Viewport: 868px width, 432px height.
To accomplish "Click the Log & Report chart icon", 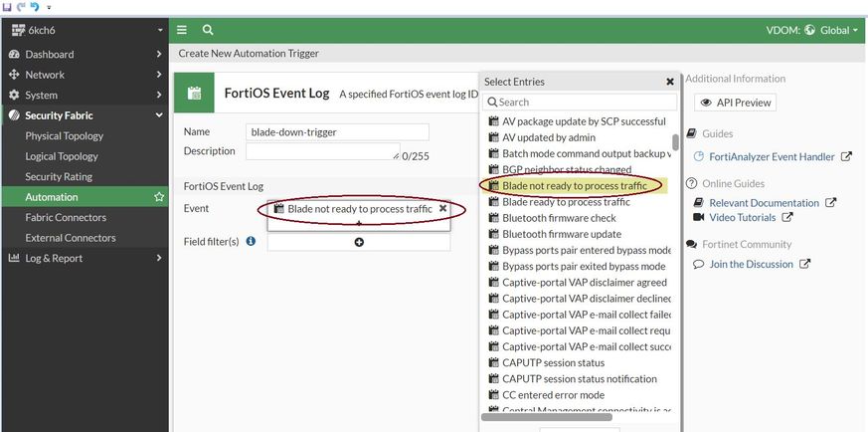I will (x=14, y=258).
